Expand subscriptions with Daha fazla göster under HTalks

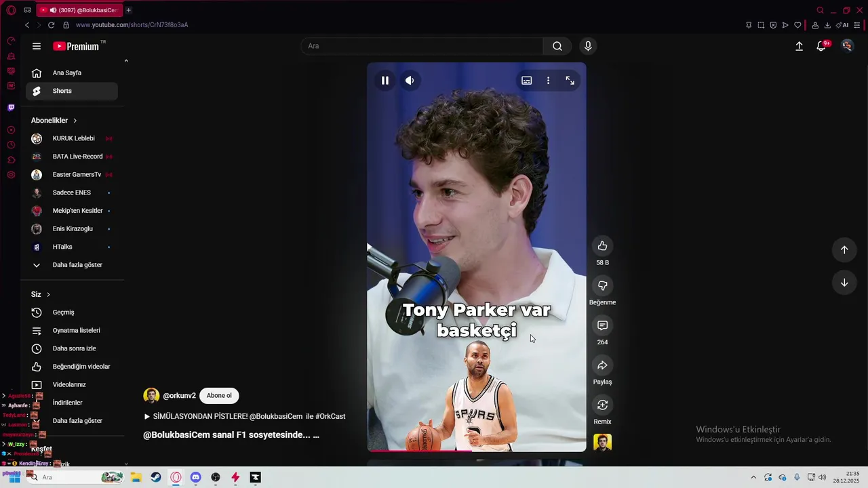click(72, 265)
